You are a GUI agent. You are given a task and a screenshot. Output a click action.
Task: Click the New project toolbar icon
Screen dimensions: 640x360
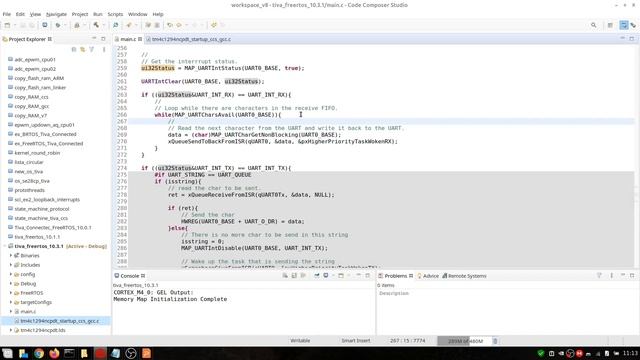[x=7, y=25]
